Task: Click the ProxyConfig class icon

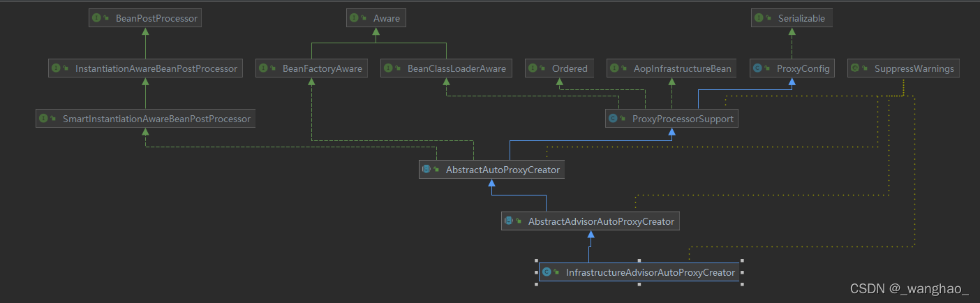Action: (758, 68)
